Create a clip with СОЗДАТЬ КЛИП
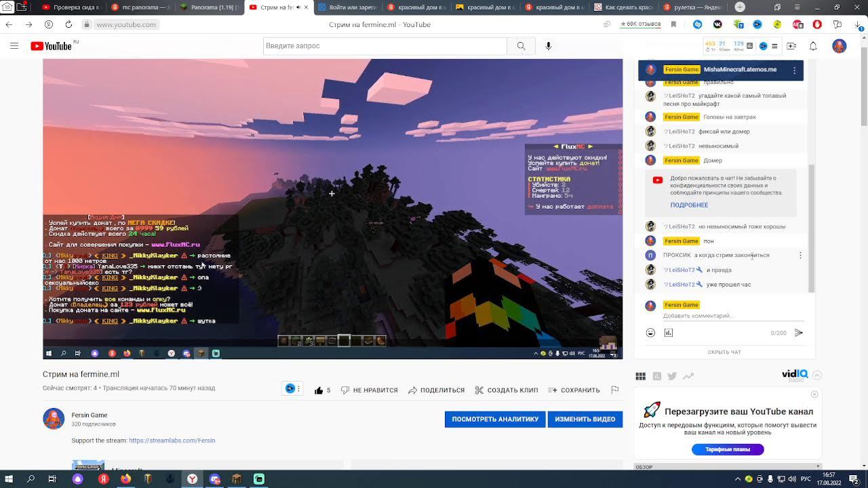Screen dimensions: 868x488 click(x=507, y=390)
